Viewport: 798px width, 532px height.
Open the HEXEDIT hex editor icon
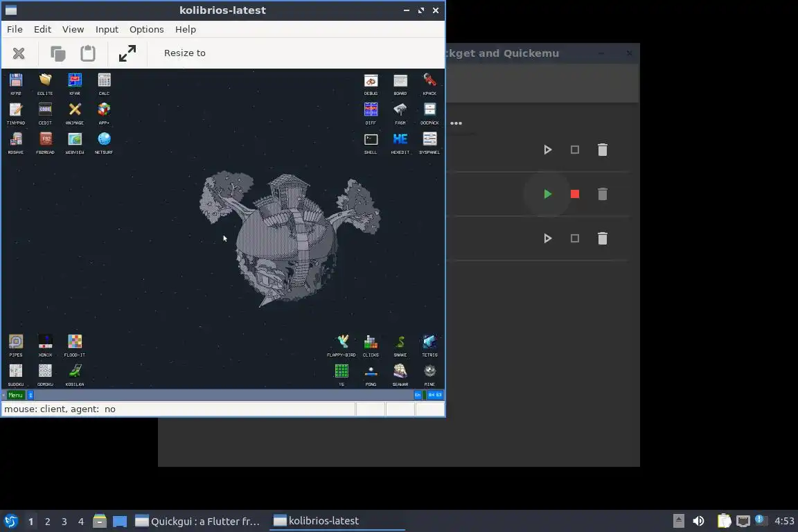(x=400, y=141)
